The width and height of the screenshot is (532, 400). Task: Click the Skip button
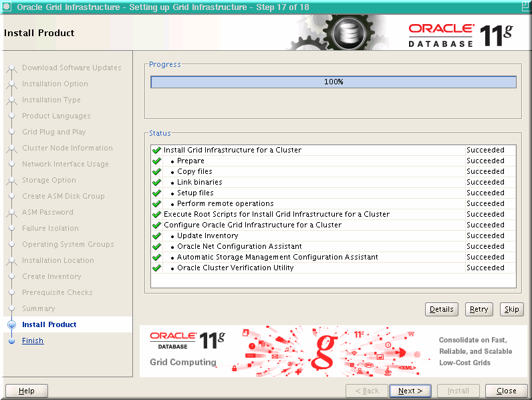(512, 309)
